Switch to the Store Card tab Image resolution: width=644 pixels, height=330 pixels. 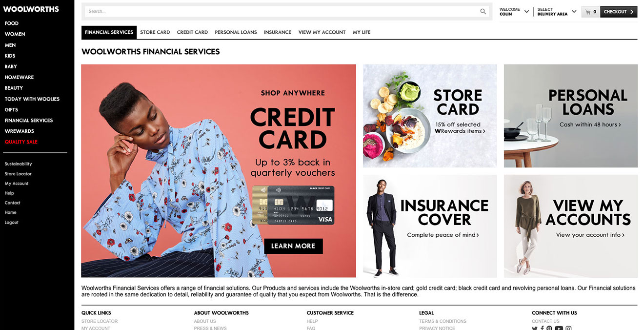[155, 32]
